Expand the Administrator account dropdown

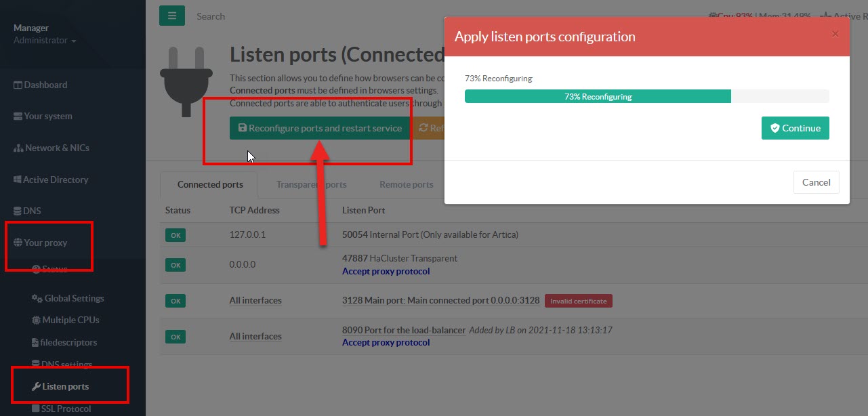coord(45,40)
